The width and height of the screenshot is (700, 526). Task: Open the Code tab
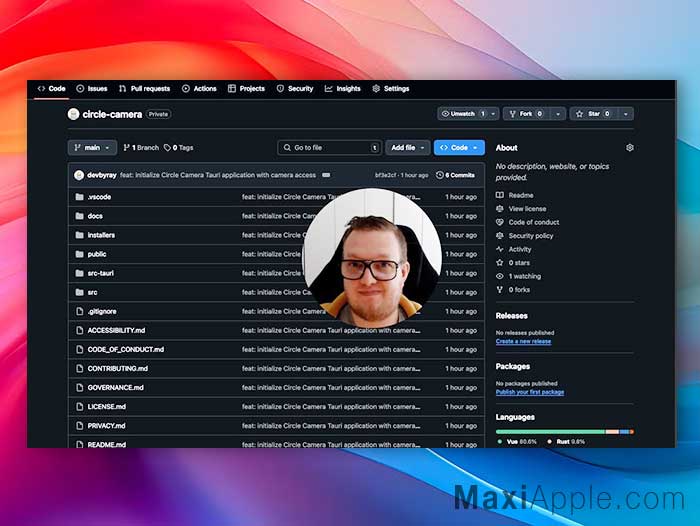point(51,88)
